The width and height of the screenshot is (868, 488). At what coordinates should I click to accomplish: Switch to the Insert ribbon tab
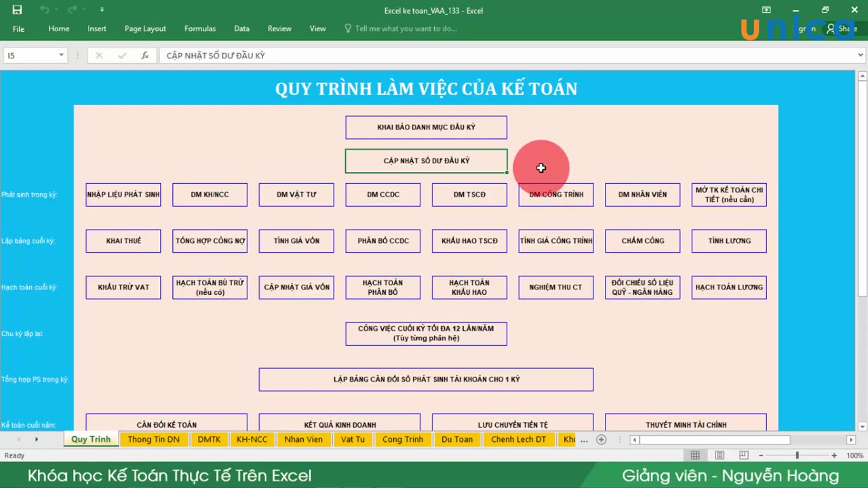(96, 28)
